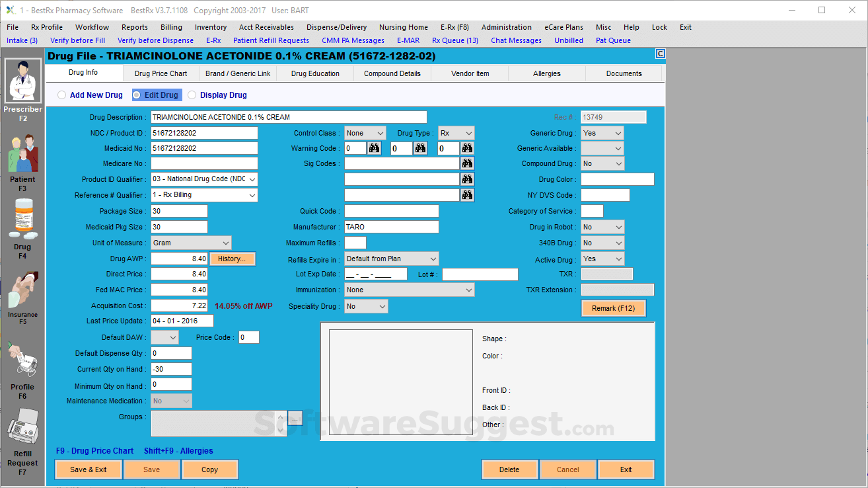Click first Warning Code binoculars search icon
This screenshot has height=488, width=868.
tap(374, 148)
